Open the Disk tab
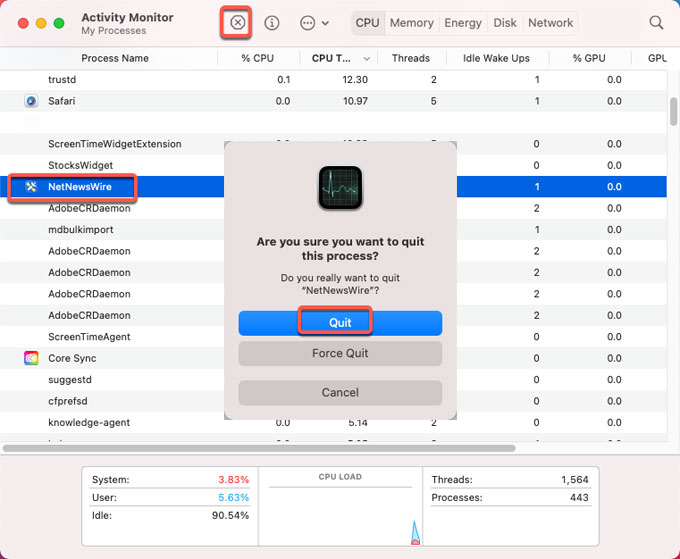The height and width of the screenshot is (559, 680). [x=505, y=22]
